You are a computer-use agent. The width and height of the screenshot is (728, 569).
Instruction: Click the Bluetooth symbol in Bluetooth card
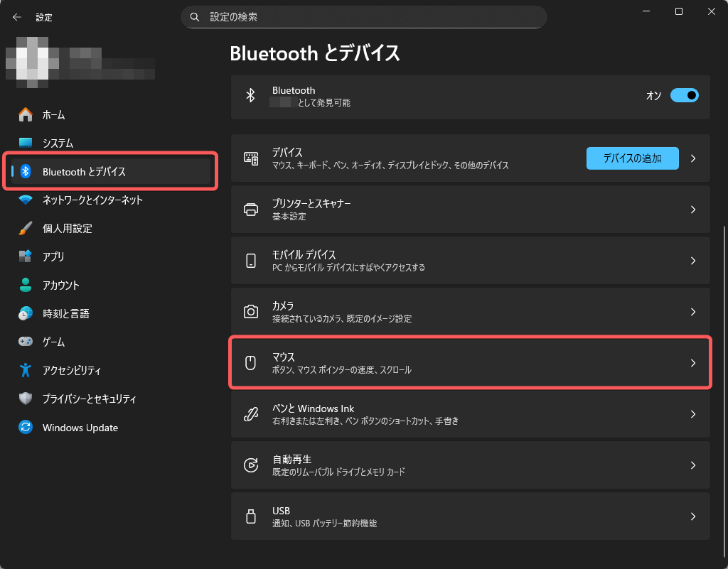[251, 95]
